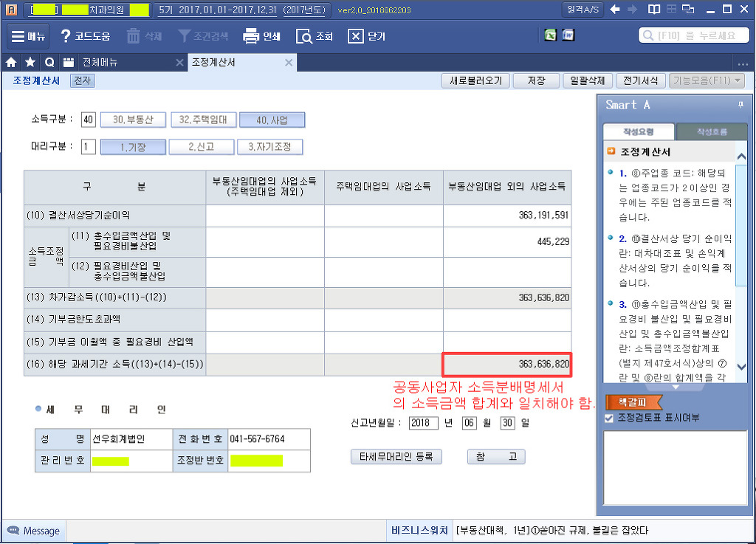The height and width of the screenshot is (544, 756).
Task: Click the 전화번호 field 041-567-6764
Action: pyautogui.click(x=269, y=439)
